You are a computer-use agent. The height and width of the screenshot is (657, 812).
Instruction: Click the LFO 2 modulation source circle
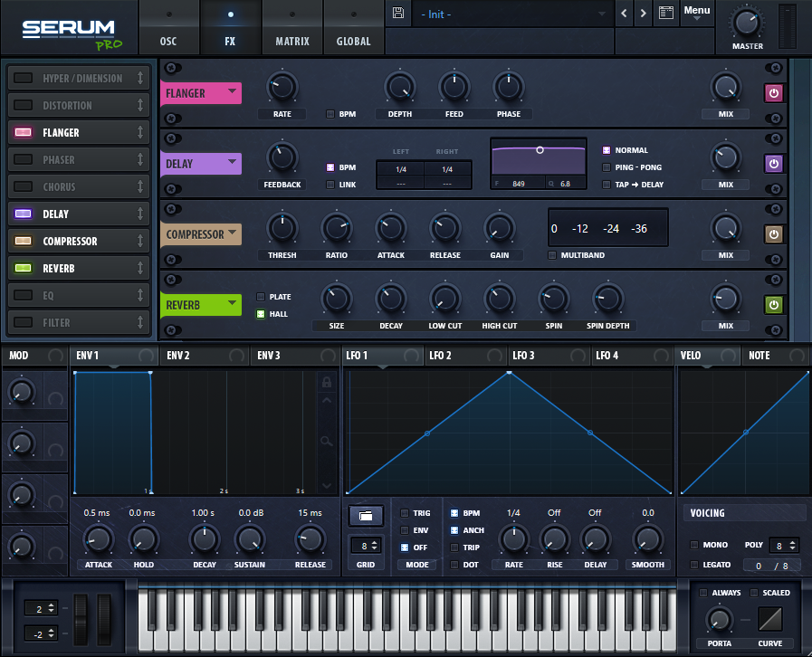tap(494, 356)
